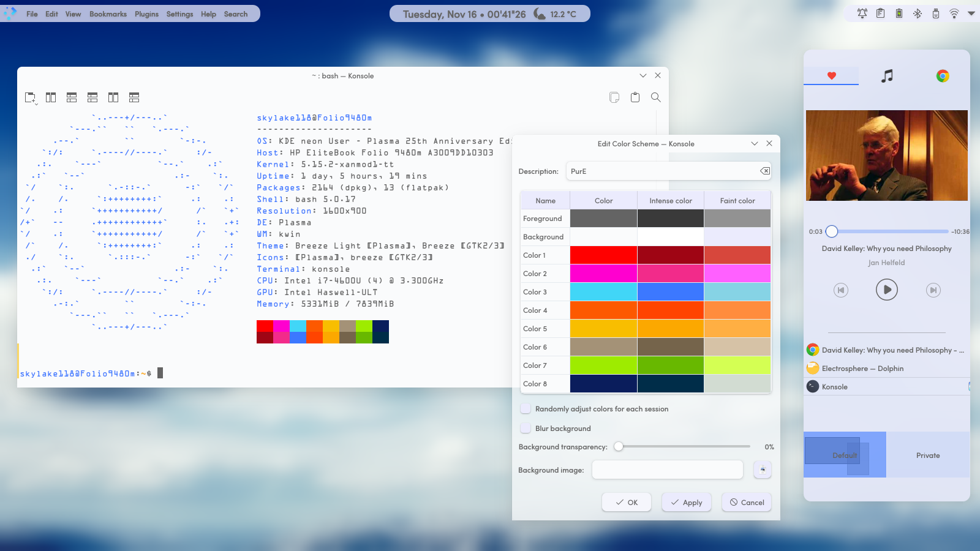Click the video thumbnail in media widget
The image size is (980, 551).
887,156
